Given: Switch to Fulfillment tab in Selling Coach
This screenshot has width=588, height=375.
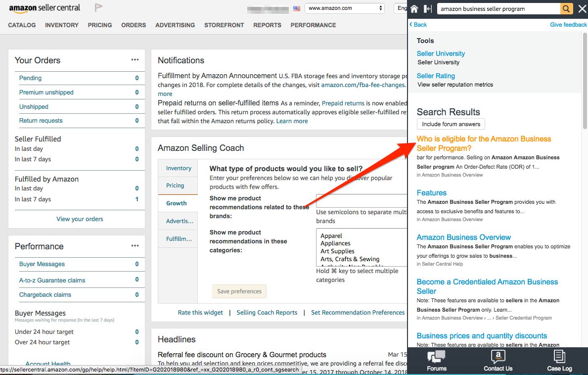Looking at the screenshot, I should 178,239.
